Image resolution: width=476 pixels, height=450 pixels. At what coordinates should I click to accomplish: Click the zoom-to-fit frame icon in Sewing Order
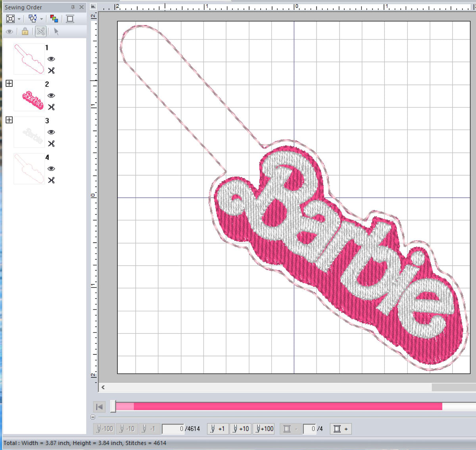point(10,19)
